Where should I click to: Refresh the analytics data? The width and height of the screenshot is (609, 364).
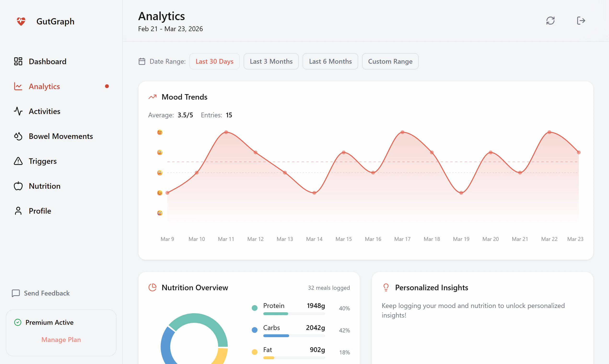550,21
